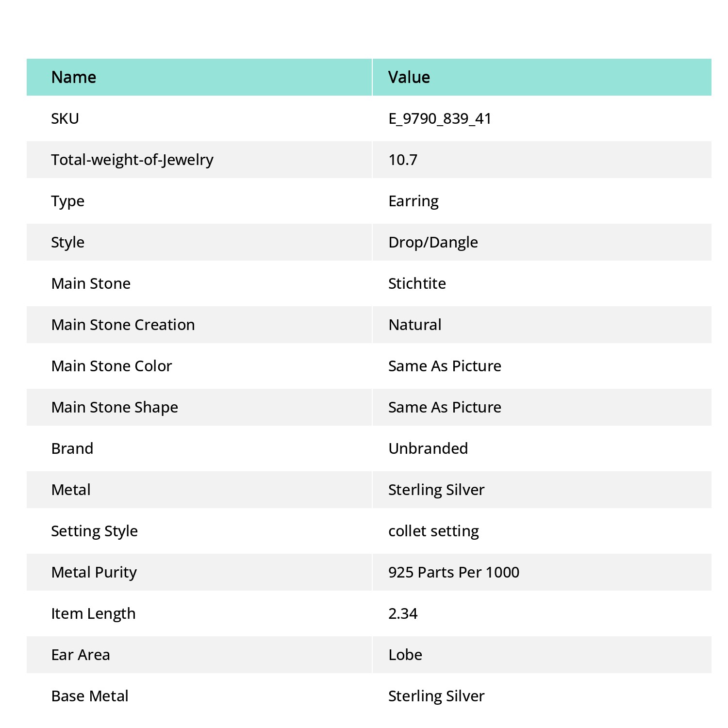Click the Main Stone Color value

pos(445,366)
